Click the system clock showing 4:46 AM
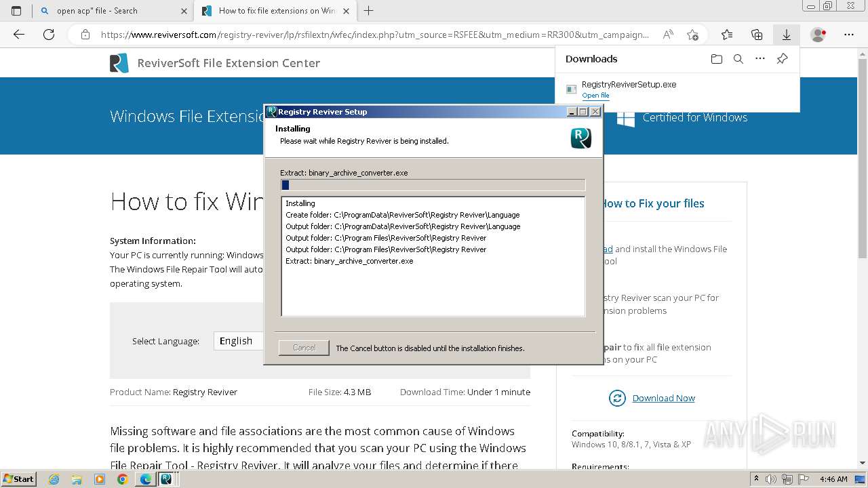The width and height of the screenshot is (868, 488). point(833,479)
